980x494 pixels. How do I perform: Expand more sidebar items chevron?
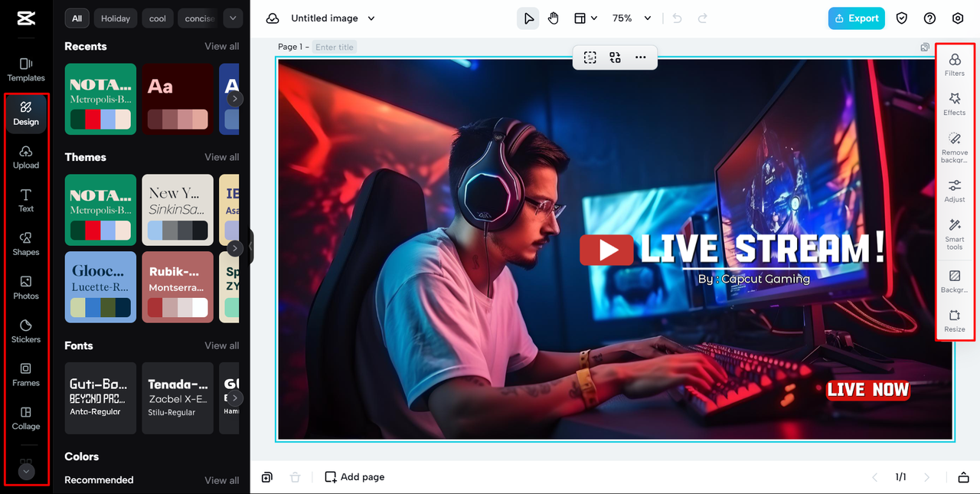point(26,472)
